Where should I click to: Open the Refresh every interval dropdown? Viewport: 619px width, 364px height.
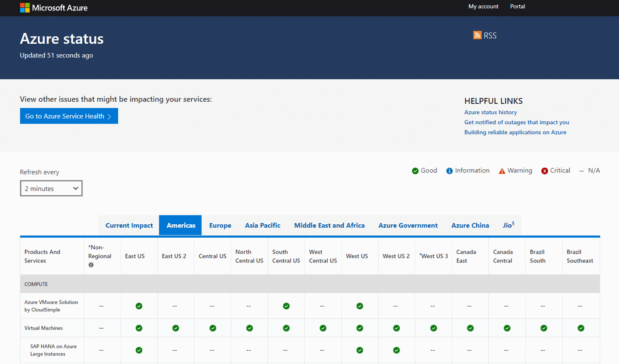tap(51, 188)
